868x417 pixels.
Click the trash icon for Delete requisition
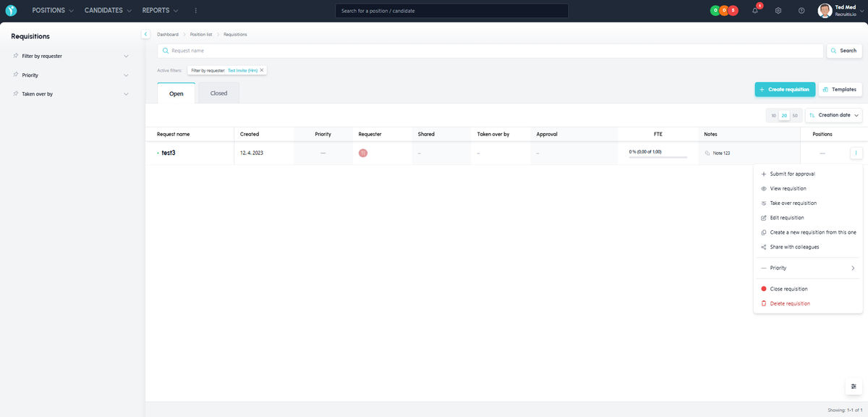coord(764,303)
